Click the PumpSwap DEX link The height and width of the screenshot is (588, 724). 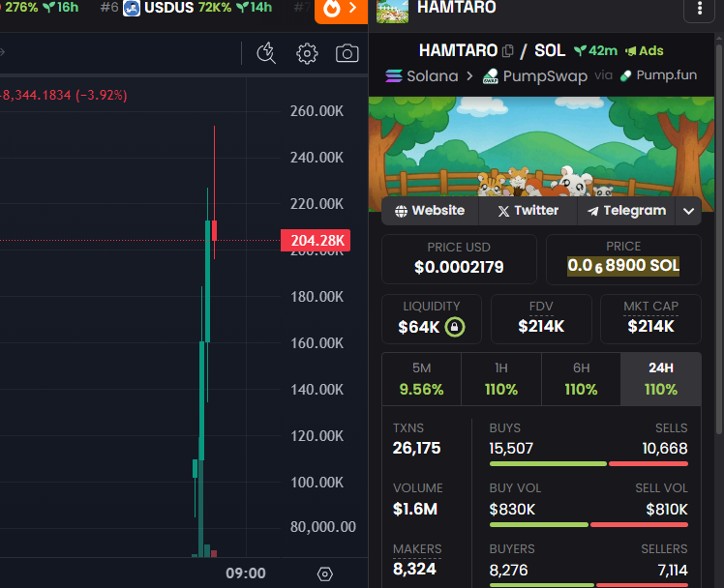pyautogui.click(x=534, y=76)
